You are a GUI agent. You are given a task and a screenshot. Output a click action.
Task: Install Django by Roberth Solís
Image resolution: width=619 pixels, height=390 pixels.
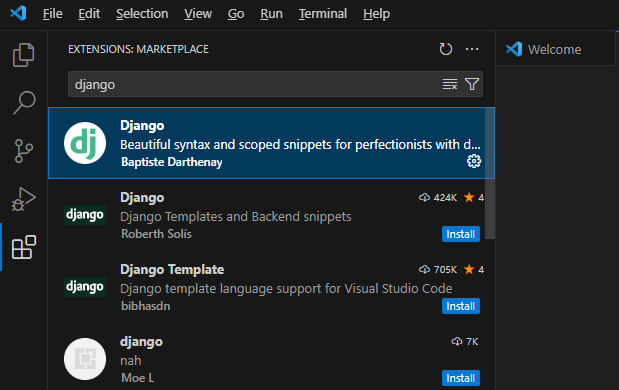coord(461,234)
